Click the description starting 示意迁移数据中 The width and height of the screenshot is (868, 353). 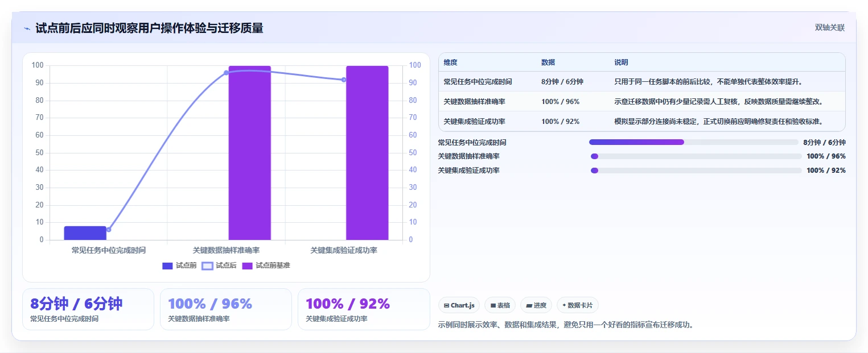tap(719, 102)
